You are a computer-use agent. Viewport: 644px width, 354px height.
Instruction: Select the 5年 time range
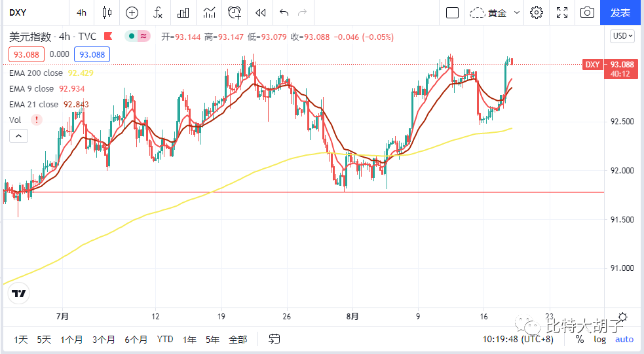tap(212, 340)
